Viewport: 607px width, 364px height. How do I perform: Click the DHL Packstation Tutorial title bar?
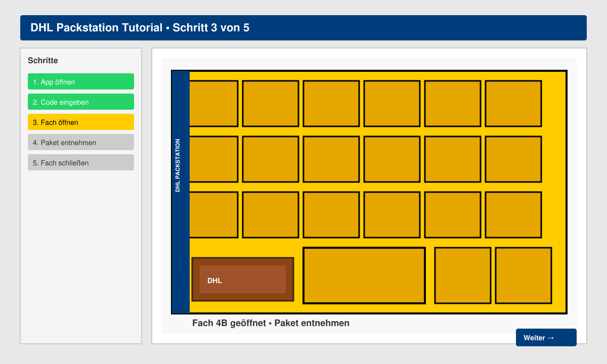coord(303,28)
